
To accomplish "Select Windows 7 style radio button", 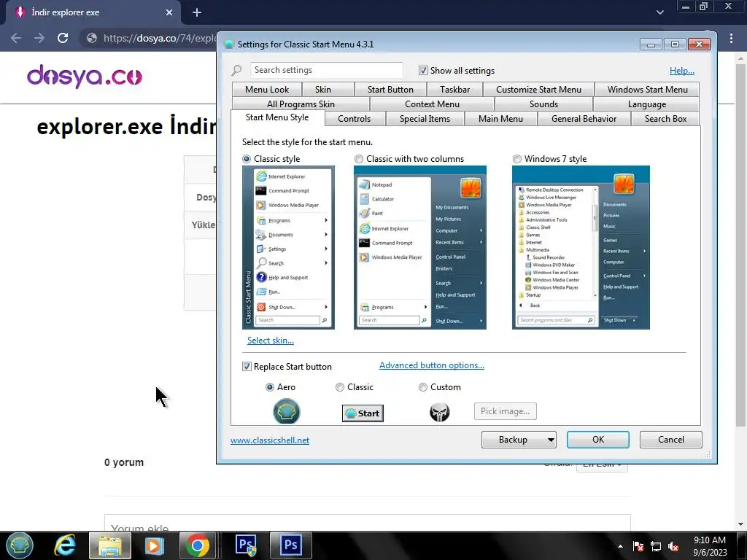I will point(517,159).
